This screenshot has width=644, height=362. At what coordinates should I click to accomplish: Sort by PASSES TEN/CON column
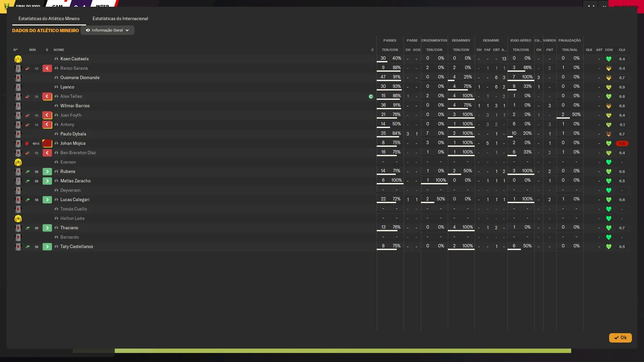click(x=390, y=50)
